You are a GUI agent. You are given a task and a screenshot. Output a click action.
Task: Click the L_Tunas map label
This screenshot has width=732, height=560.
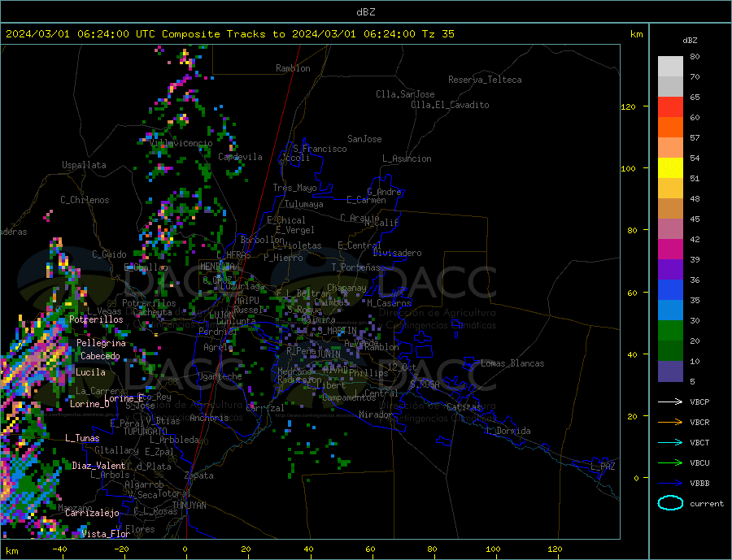82,438
